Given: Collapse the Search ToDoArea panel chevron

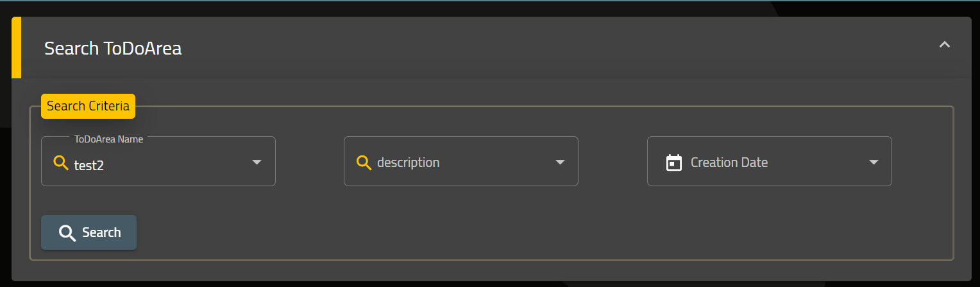Looking at the screenshot, I should [x=944, y=45].
